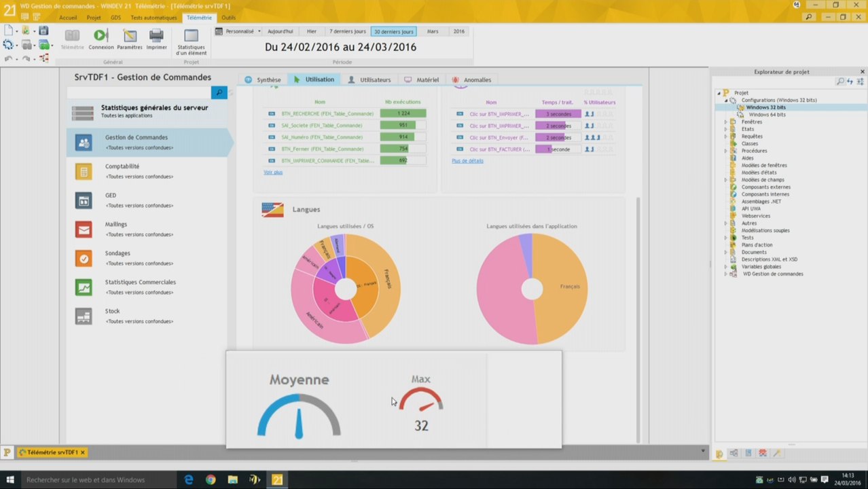
Task: Expand the Documents tree node
Action: point(725,252)
